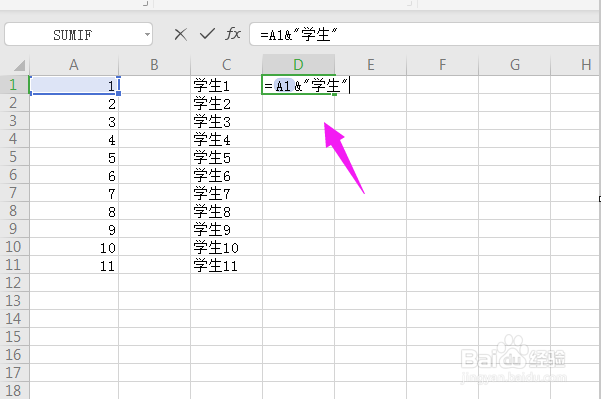Select row 9 header

(14, 229)
